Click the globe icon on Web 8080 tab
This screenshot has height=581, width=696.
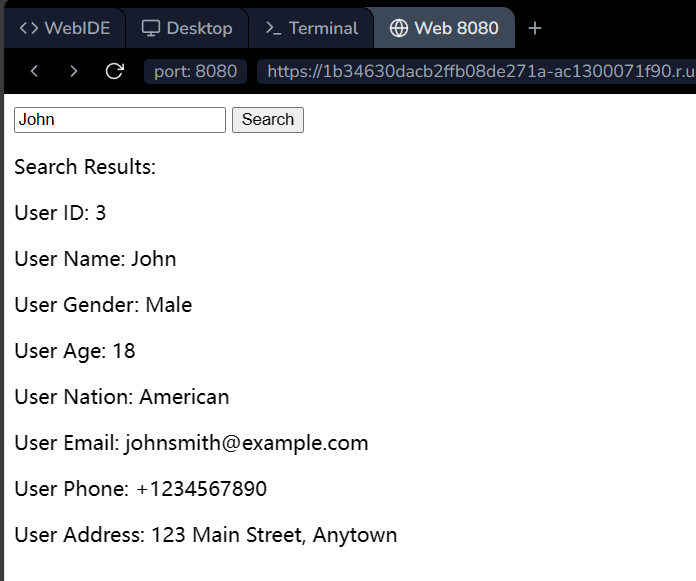pos(398,28)
